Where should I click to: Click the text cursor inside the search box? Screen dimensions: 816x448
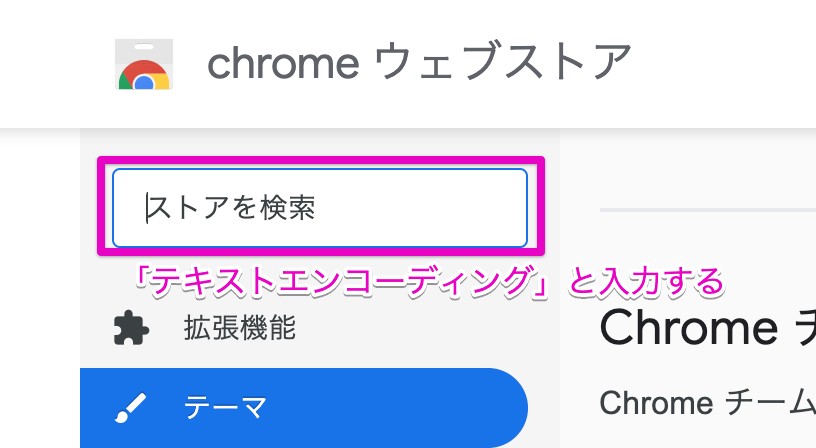coord(147,208)
